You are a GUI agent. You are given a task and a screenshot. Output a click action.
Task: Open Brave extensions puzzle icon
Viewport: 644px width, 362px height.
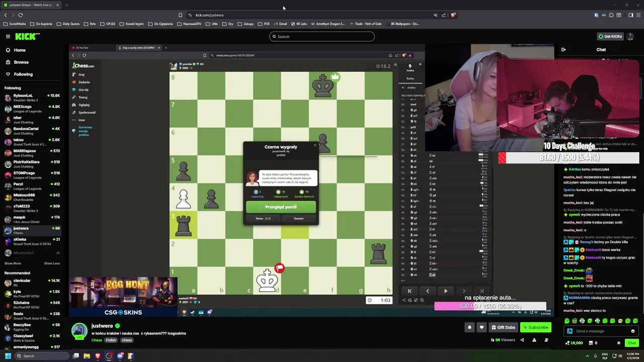(x=611, y=15)
